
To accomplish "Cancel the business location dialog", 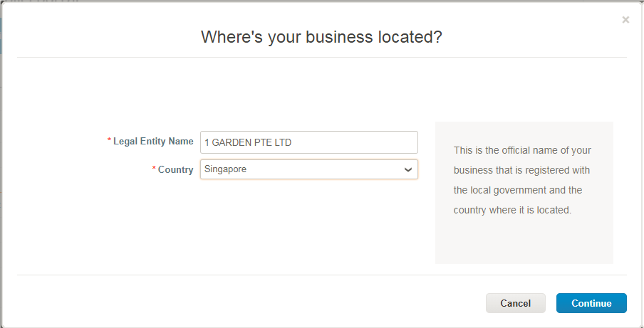I will coord(516,303).
